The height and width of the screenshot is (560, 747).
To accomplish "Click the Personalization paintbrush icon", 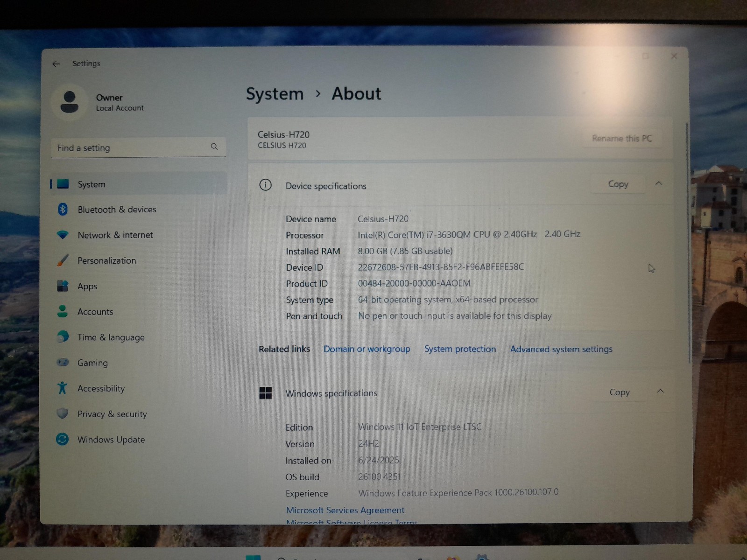I will 63,260.
